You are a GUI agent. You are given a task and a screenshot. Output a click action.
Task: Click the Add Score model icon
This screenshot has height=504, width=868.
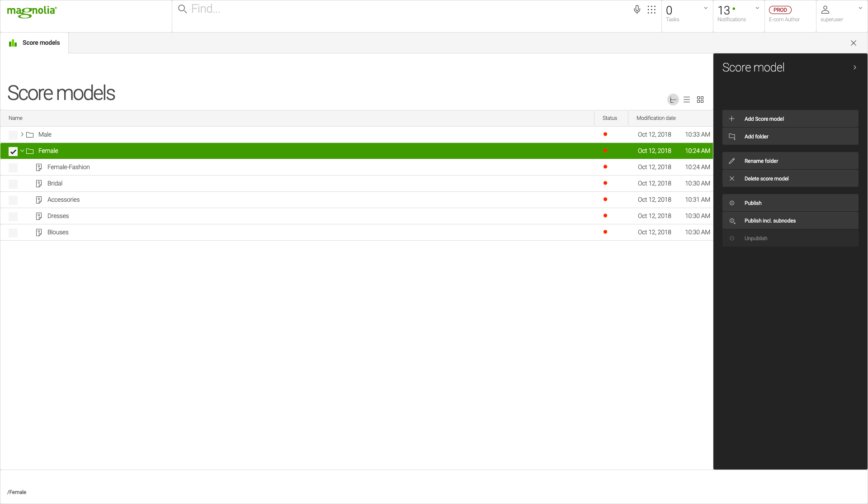pos(731,118)
